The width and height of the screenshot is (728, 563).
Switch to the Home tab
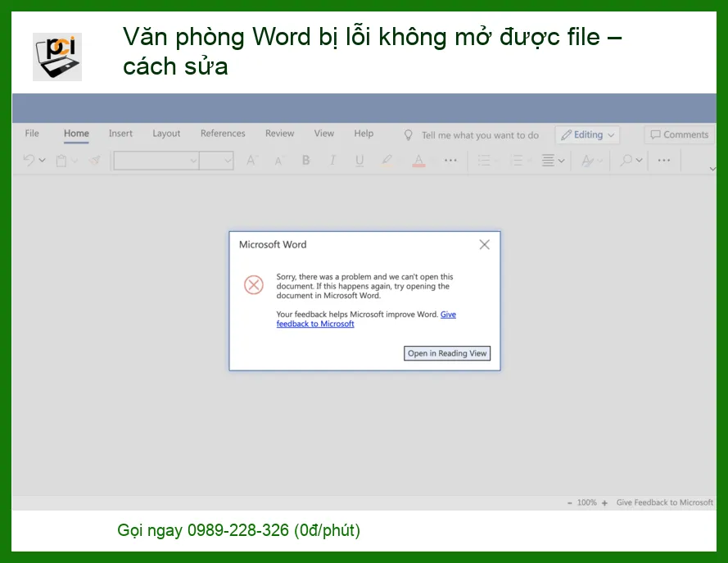coord(76,134)
